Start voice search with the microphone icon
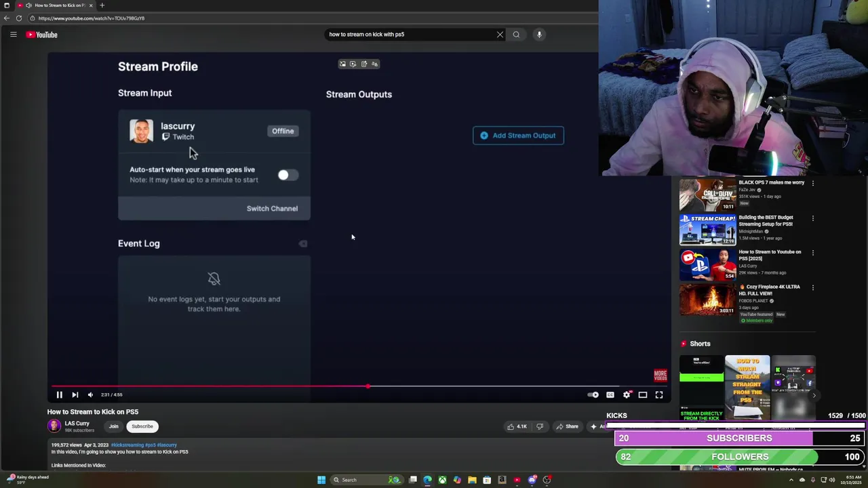Screen dimensions: 868x488 (x=539, y=35)
